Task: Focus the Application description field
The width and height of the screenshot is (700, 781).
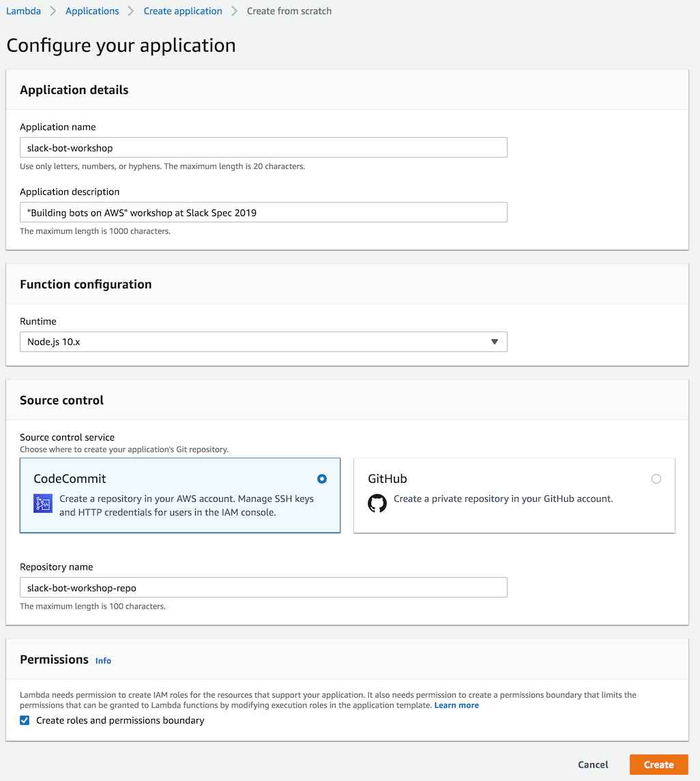Action: 263,212
